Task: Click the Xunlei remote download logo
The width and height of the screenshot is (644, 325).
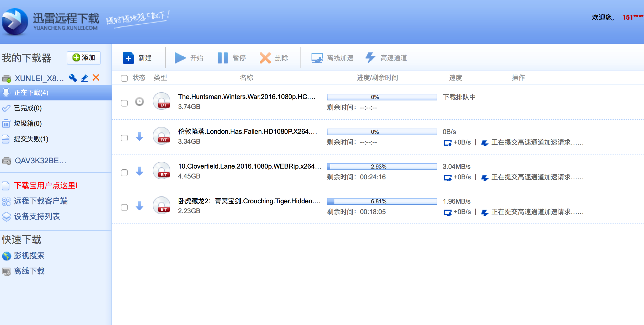Action: click(50, 22)
